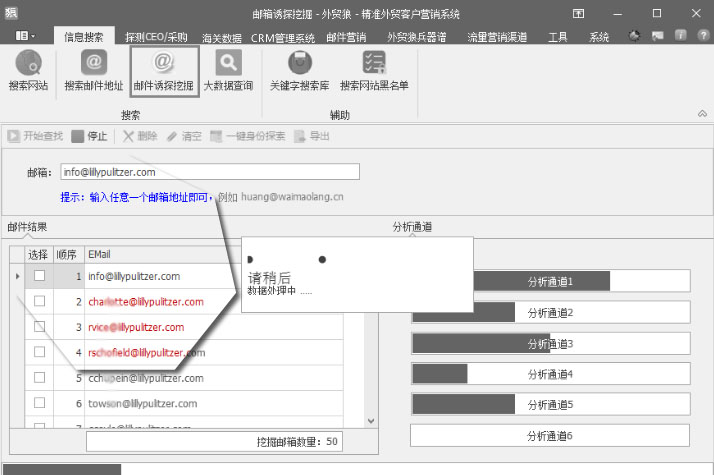Click the 分析通道1 progress bar
This screenshot has width=714, height=475.
point(550,281)
